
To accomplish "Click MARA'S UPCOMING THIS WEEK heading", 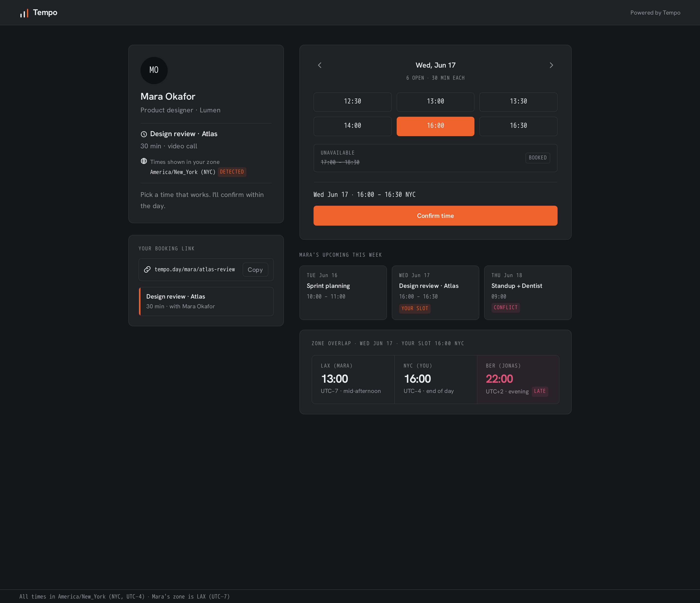I will 341,255.
